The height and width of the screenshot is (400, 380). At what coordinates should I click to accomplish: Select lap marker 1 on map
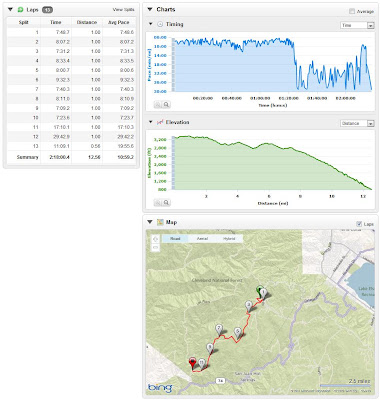coord(264,294)
